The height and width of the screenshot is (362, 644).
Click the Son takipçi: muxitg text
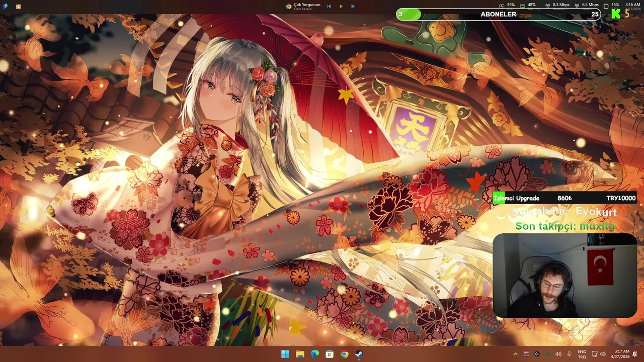point(565,226)
